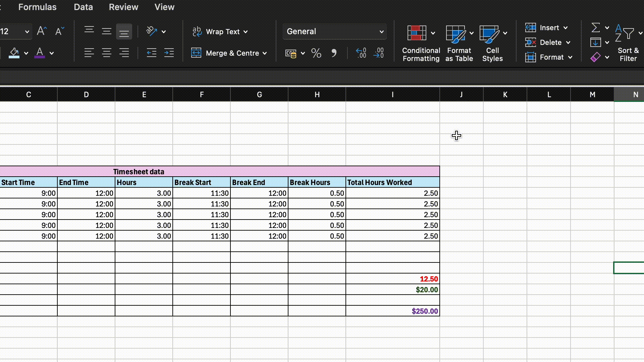
Task: Click the AutoSum sigma icon
Action: (596, 27)
